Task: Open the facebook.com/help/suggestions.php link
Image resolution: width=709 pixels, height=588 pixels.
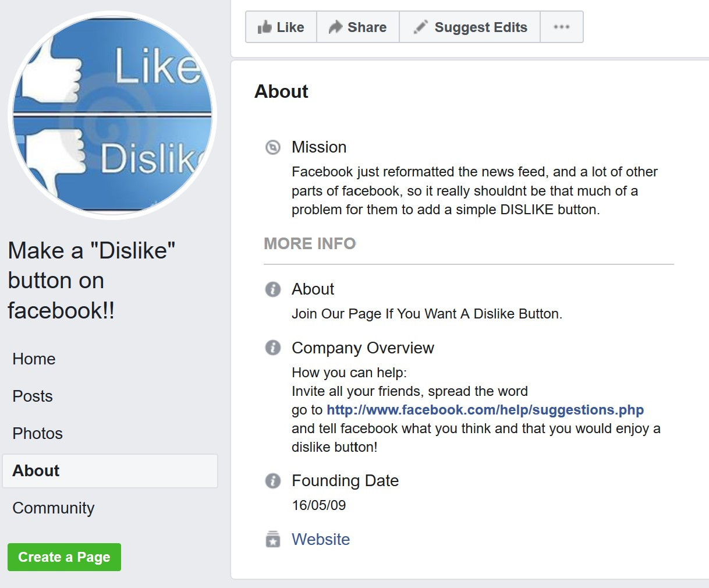Action: click(485, 410)
